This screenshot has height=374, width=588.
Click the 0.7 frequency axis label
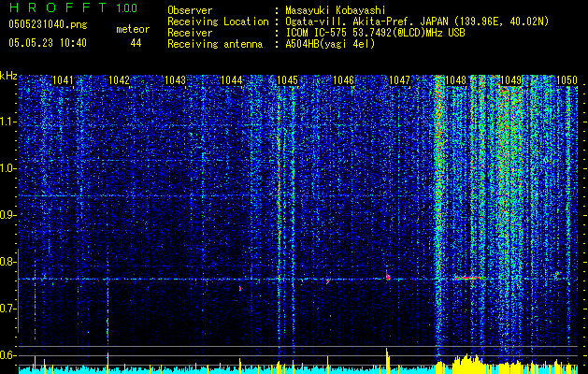8,309
